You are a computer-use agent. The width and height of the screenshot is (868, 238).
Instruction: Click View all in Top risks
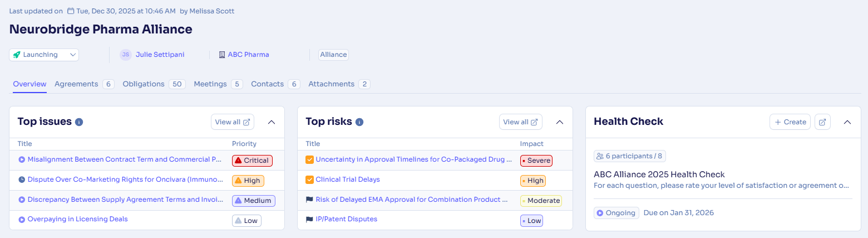(520, 122)
